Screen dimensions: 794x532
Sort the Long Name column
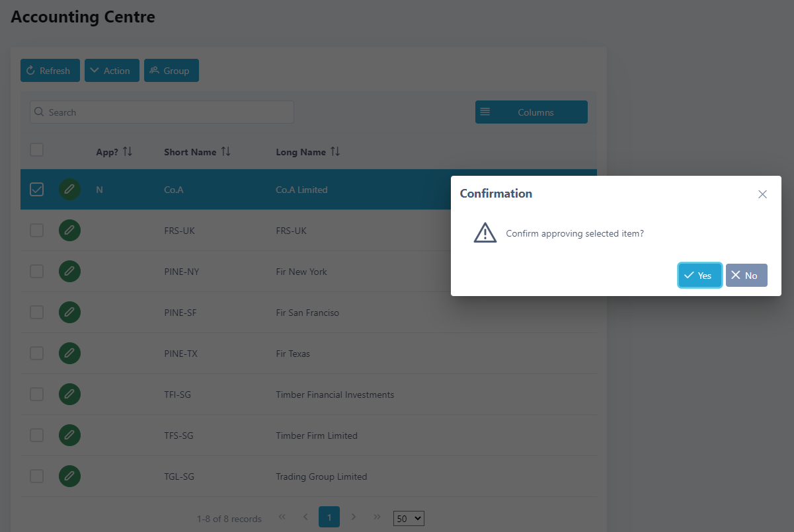point(335,152)
